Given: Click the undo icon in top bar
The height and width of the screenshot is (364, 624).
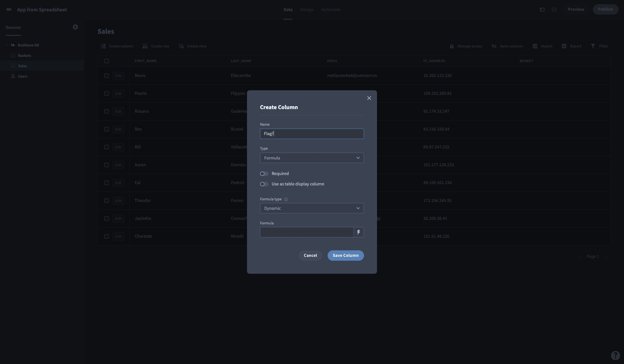Looking at the screenshot, I should [x=542, y=9].
